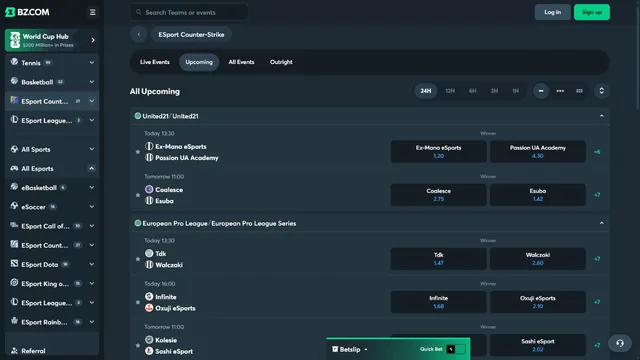Expand the ESport Dota chevron
The image size is (640, 360).
point(91,264)
